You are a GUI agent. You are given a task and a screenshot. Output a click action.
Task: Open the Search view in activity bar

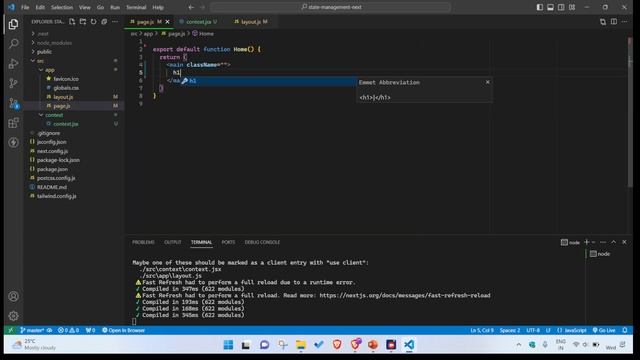13,44
